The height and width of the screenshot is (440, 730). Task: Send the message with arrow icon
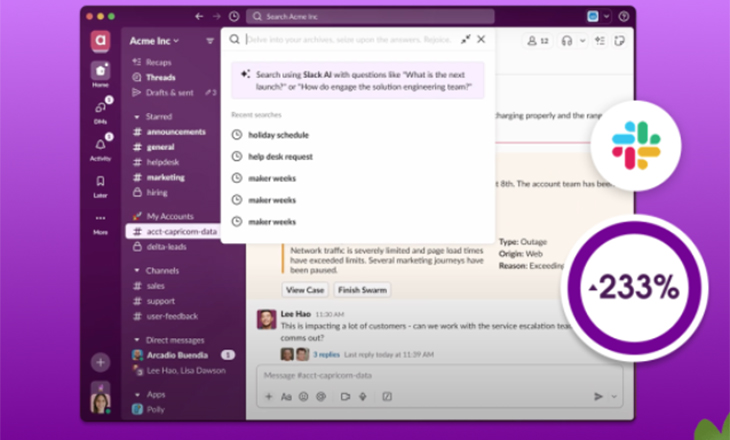[598, 397]
